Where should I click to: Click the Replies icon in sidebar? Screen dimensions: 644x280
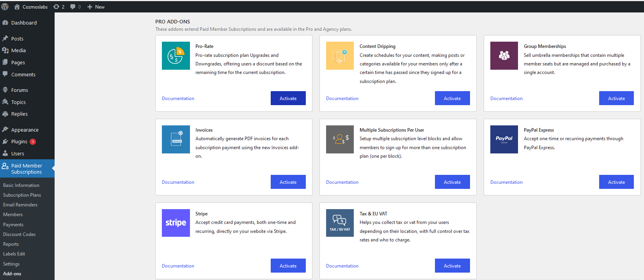pyautogui.click(x=5, y=114)
